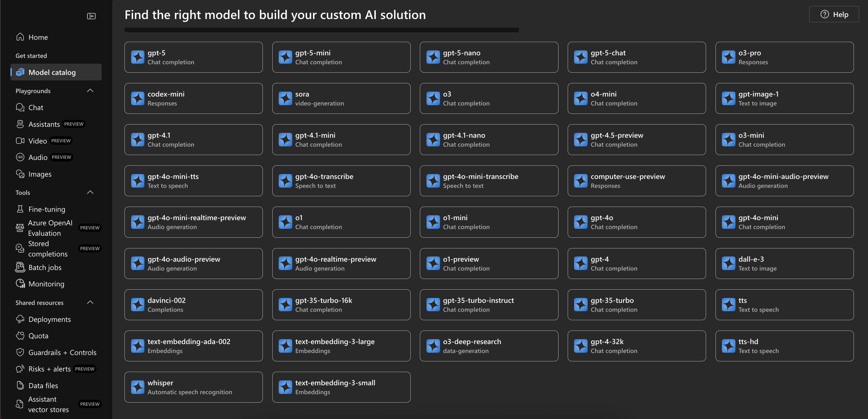
Task: Open the Video playground
Action: [37, 140]
